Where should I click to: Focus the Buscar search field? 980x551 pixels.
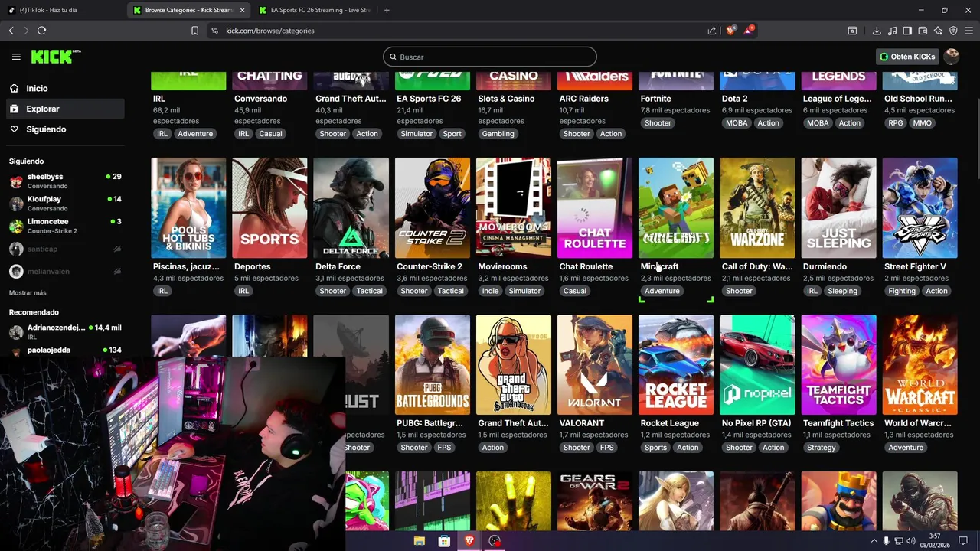490,57
